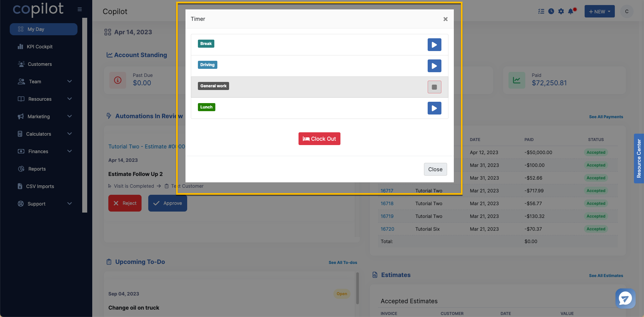Click the Automations In Review bolt icon
Screen dimensions: 644x317
[109, 116]
